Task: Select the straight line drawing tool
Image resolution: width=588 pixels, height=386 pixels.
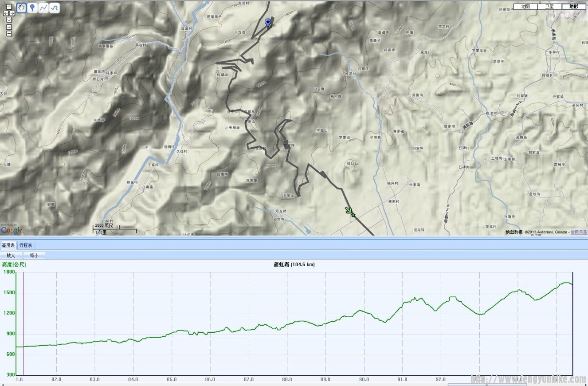Action: pyautogui.click(x=43, y=8)
